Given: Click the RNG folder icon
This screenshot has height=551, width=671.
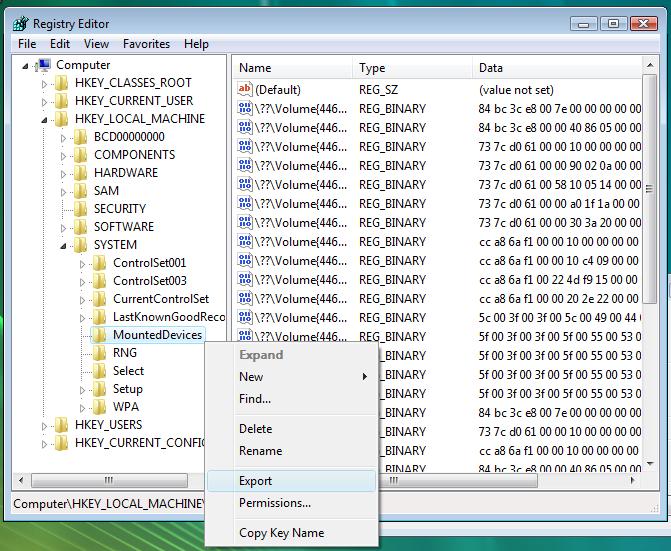Looking at the screenshot, I should (x=99, y=353).
